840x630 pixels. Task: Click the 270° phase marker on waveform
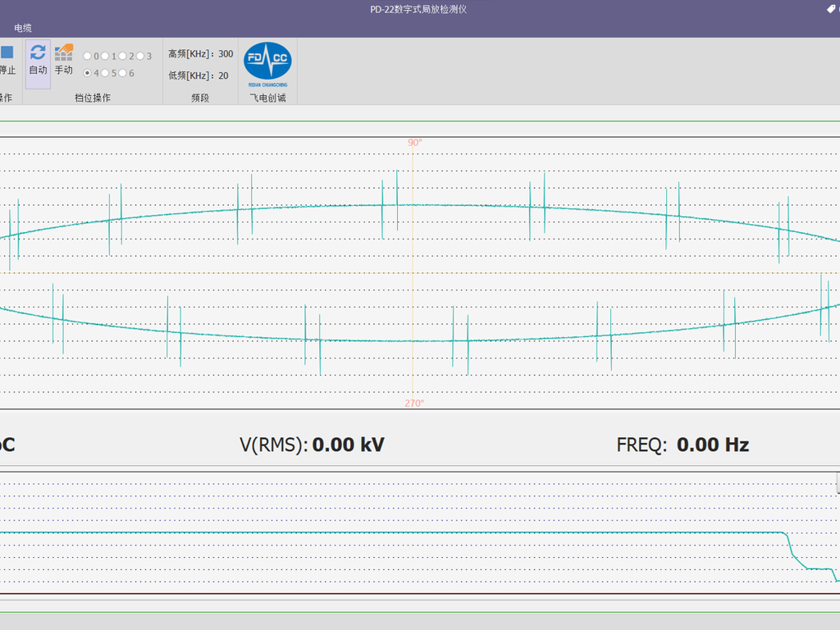[x=414, y=404]
